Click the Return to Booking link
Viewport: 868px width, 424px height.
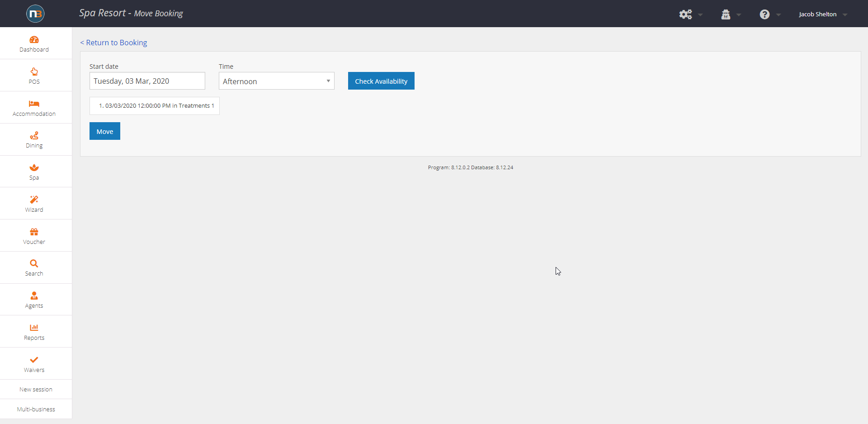pos(113,43)
